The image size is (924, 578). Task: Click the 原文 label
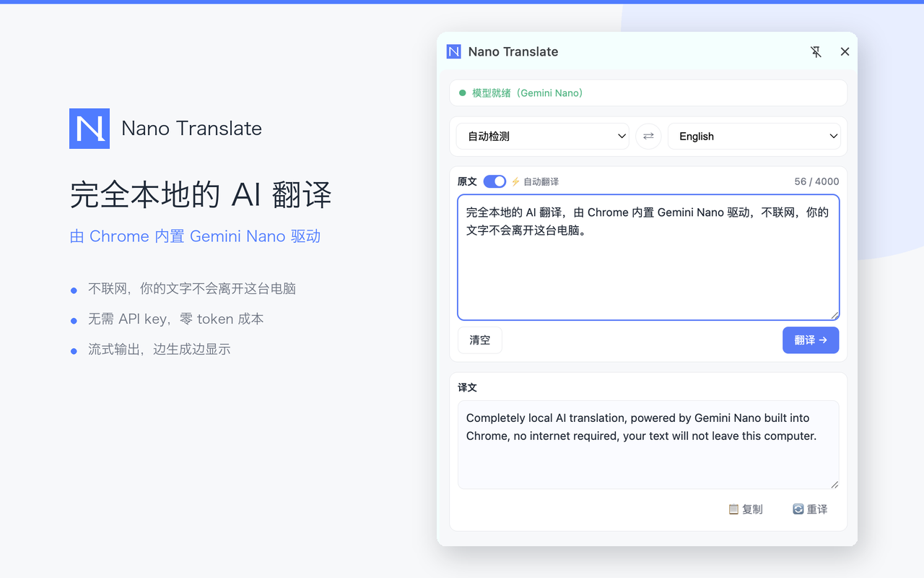click(467, 181)
